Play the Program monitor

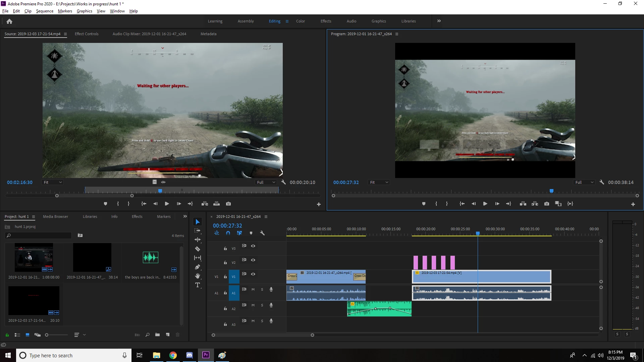click(x=485, y=204)
